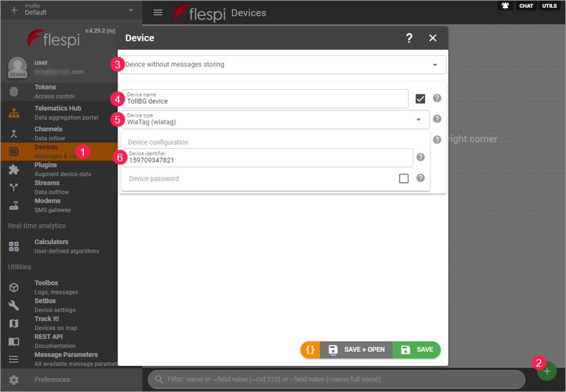Click the notifications bell icon
This screenshot has width=566, height=392.
(x=505, y=6)
